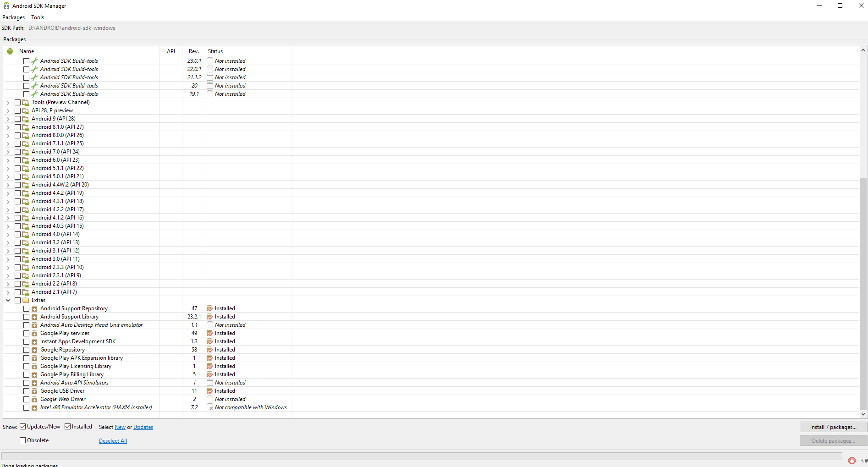This screenshot has width=868, height=467.
Task: Collapse the Extras node
Action: tap(8, 300)
